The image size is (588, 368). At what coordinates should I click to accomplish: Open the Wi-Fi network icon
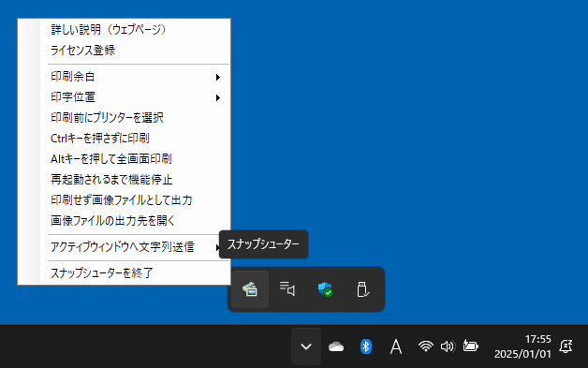pos(426,346)
